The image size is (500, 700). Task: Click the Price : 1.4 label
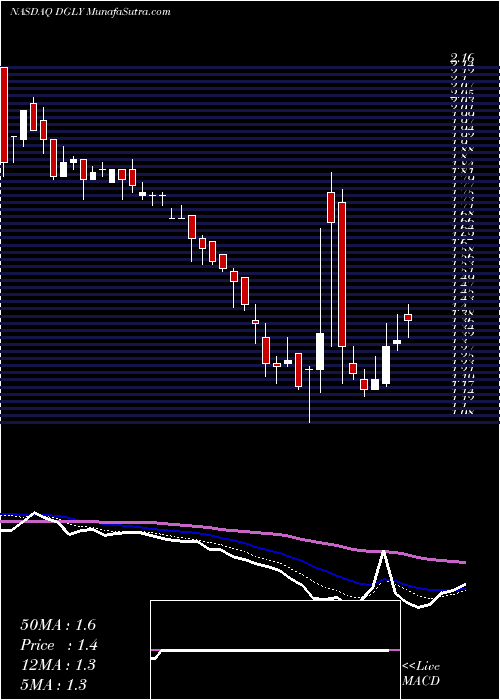pyautogui.click(x=59, y=645)
